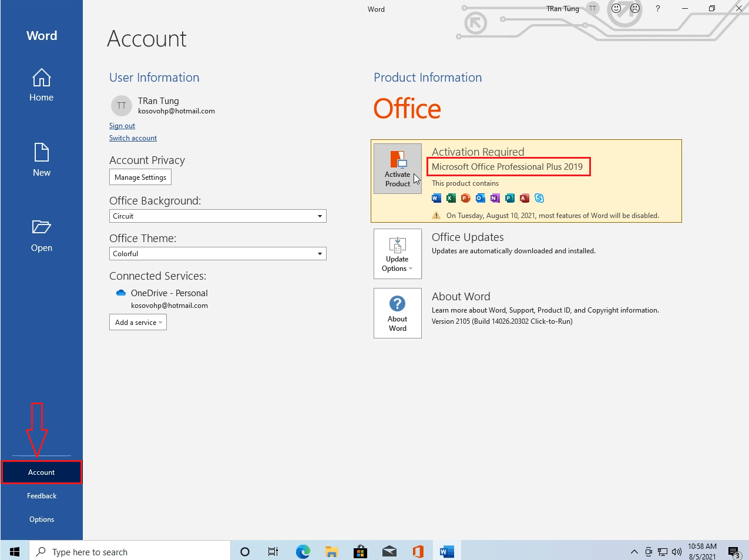This screenshot has width=749, height=560.
Task: Click the Switch account link
Action: (x=133, y=138)
